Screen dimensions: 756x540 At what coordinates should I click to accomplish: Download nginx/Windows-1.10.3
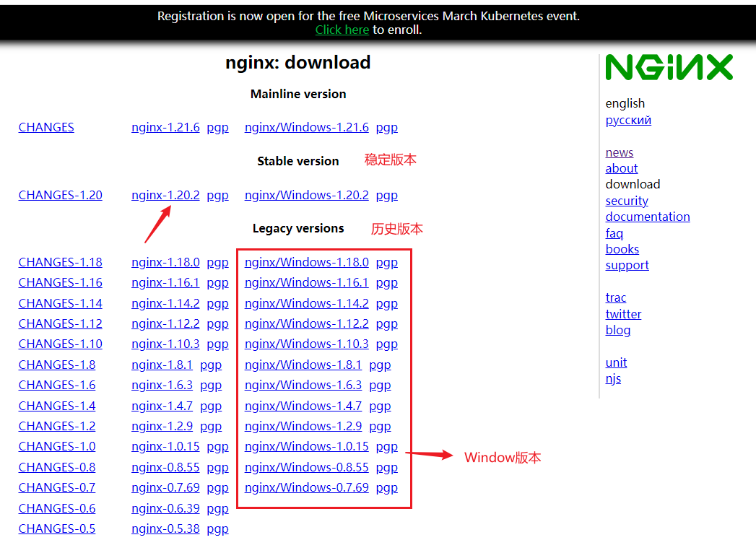[x=307, y=344]
